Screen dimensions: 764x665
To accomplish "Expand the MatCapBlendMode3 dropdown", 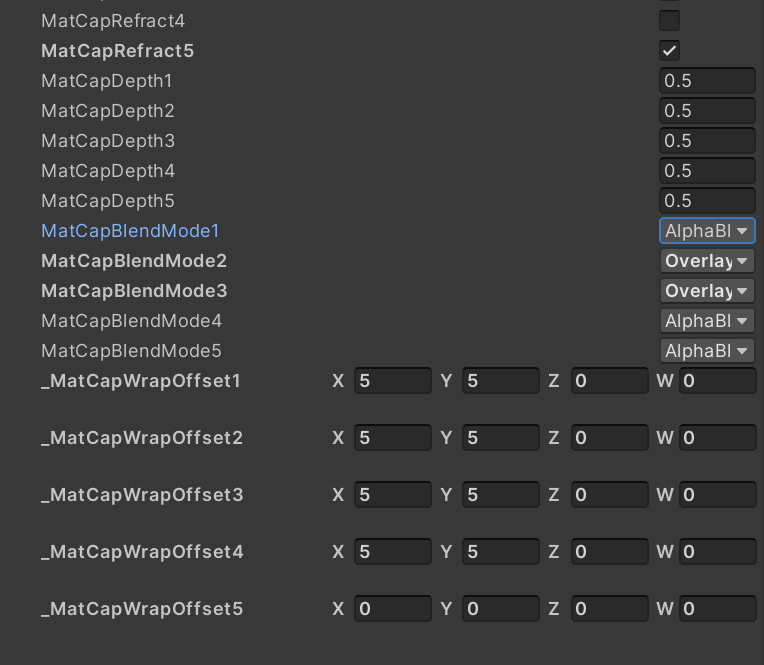I will click(x=707, y=291).
